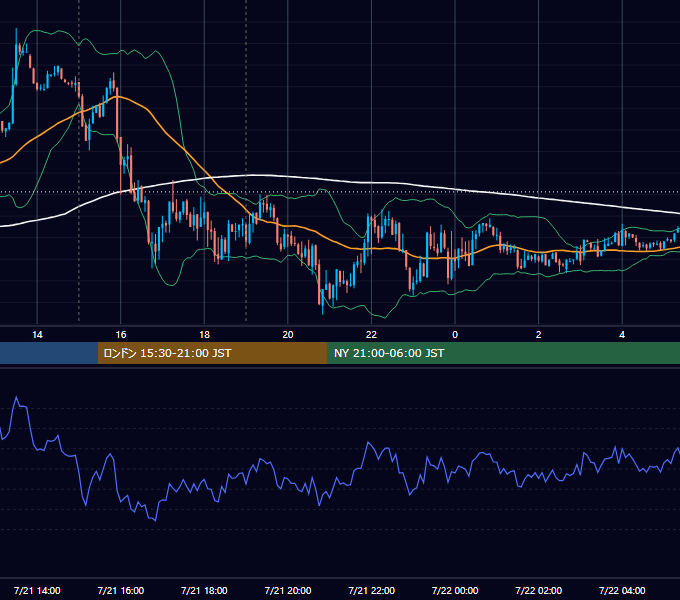Click the 16 hour axis label
This screenshot has width=680, height=600.
click(121, 335)
